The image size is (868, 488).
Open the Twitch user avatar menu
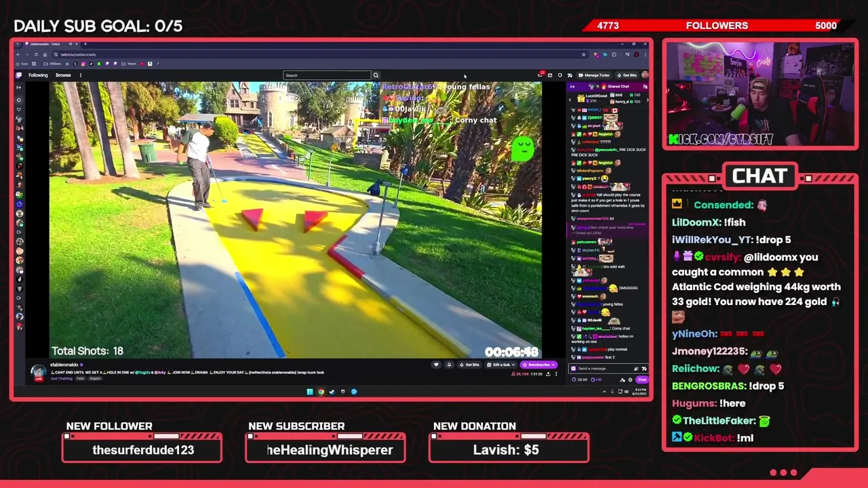point(645,75)
